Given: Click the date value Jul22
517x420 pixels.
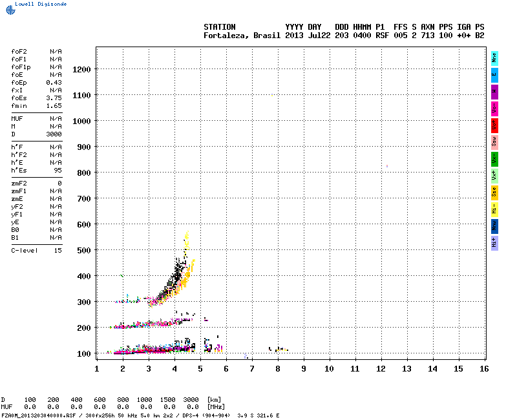Looking at the screenshot, I should pos(319,36).
